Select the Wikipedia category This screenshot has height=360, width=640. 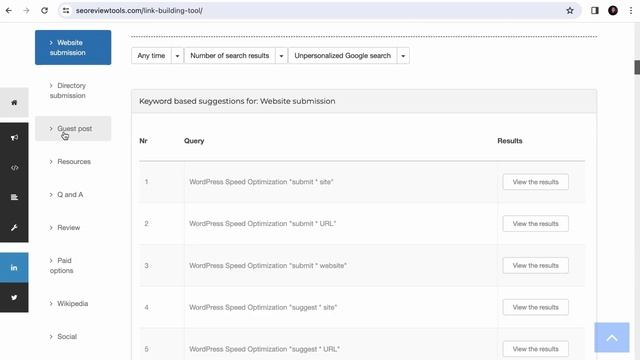coord(73,304)
